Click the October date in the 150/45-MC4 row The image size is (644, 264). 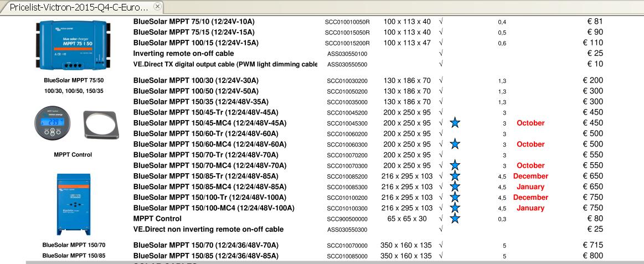tap(530, 123)
